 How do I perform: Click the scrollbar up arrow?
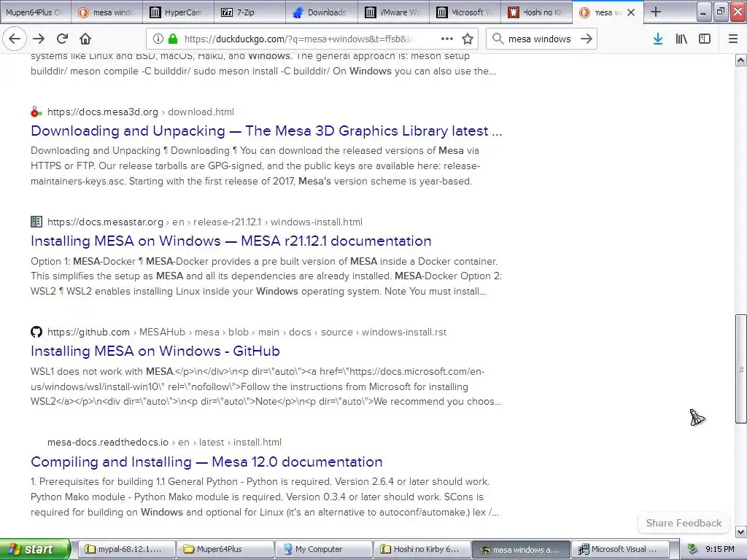pyautogui.click(x=740, y=60)
